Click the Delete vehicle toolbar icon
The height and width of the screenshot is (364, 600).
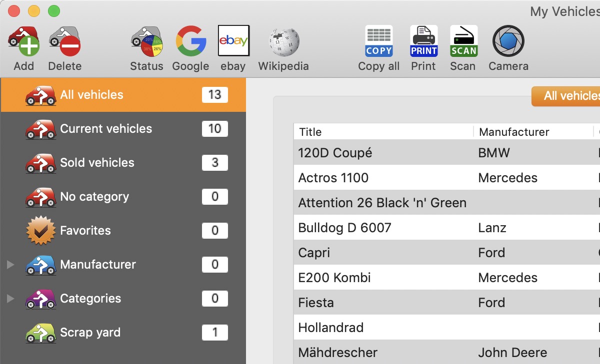(x=65, y=41)
